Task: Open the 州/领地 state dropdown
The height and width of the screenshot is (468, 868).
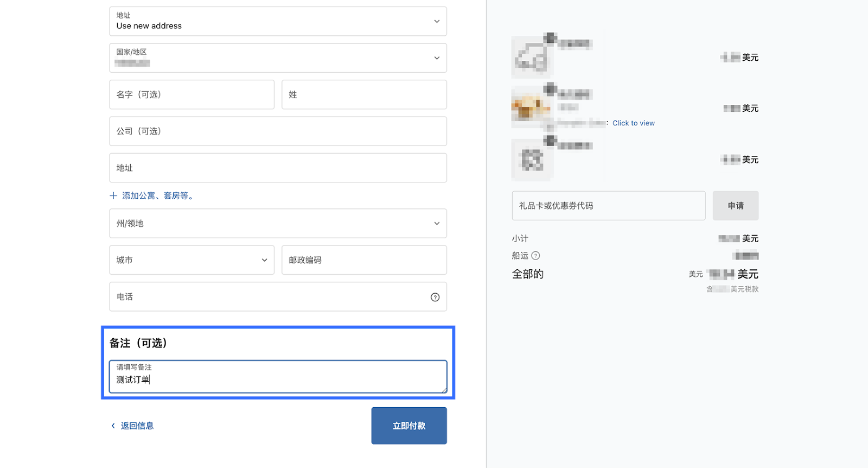Action: tap(277, 224)
